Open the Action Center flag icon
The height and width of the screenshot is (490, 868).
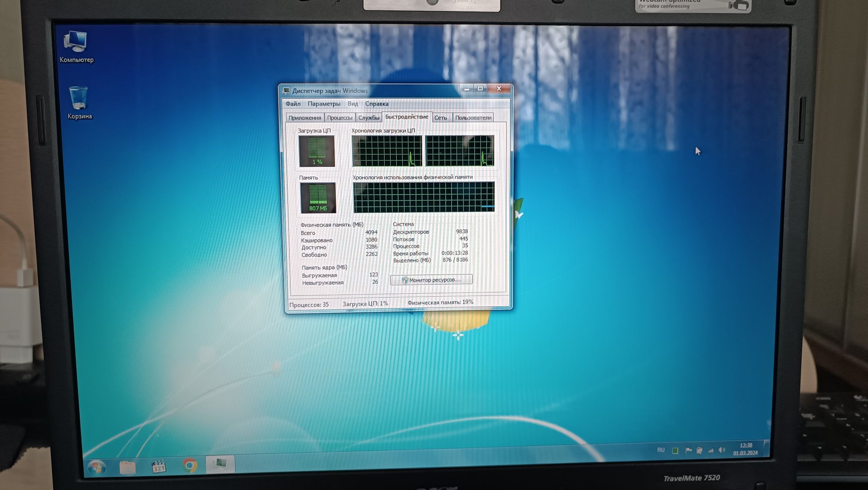pyautogui.click(x=688, y=450)
